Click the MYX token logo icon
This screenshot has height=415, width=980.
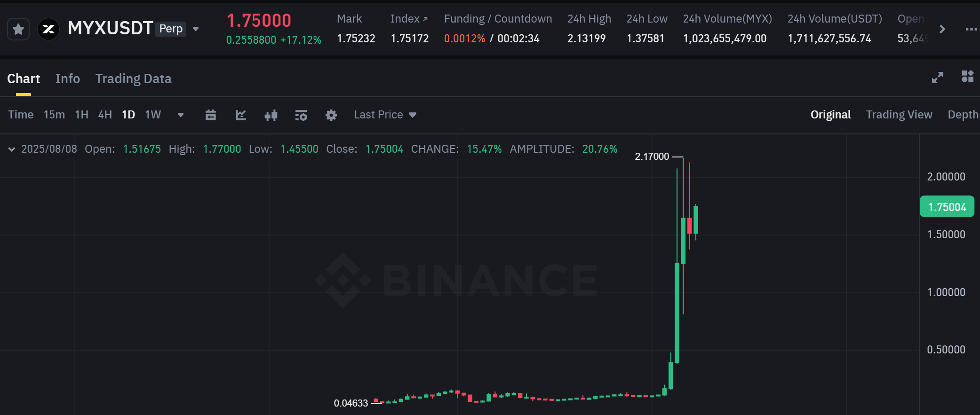(48, 29)
